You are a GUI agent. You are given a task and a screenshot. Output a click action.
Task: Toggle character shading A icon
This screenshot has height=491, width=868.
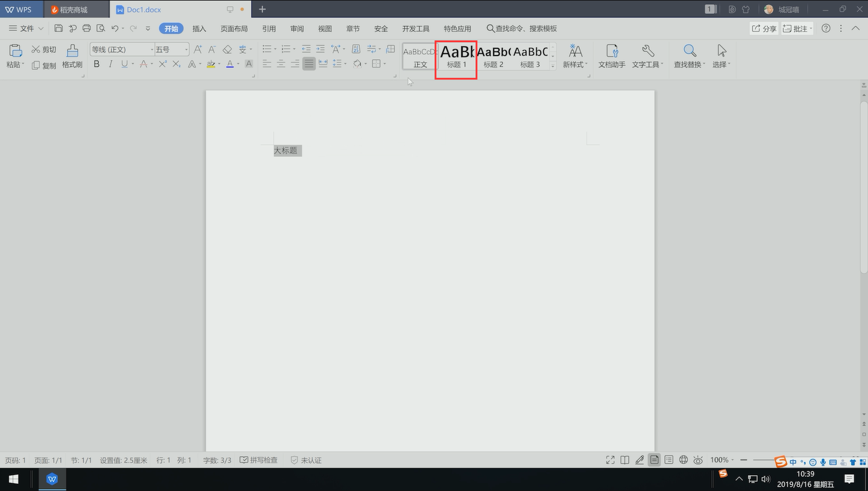[x=249, y=64]
